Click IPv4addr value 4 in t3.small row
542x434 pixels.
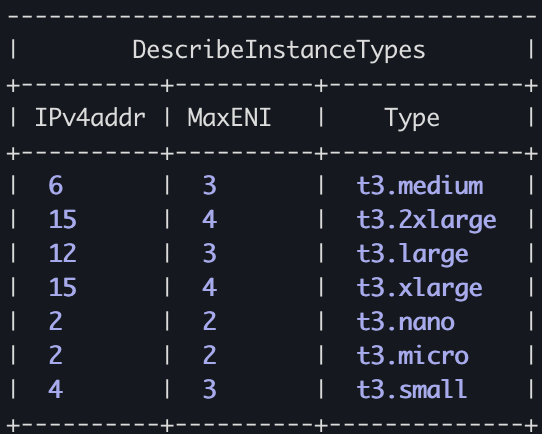pyautogui.click(x=56, y=389)
